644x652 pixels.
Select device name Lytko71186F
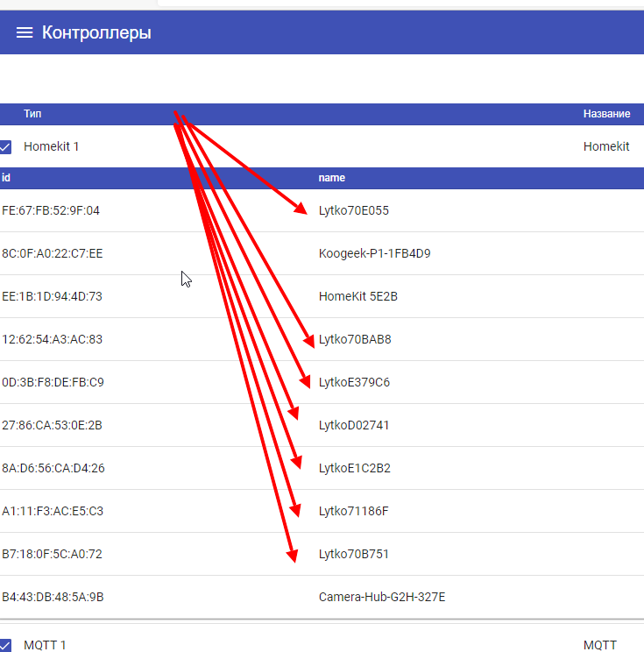[354, 511]
